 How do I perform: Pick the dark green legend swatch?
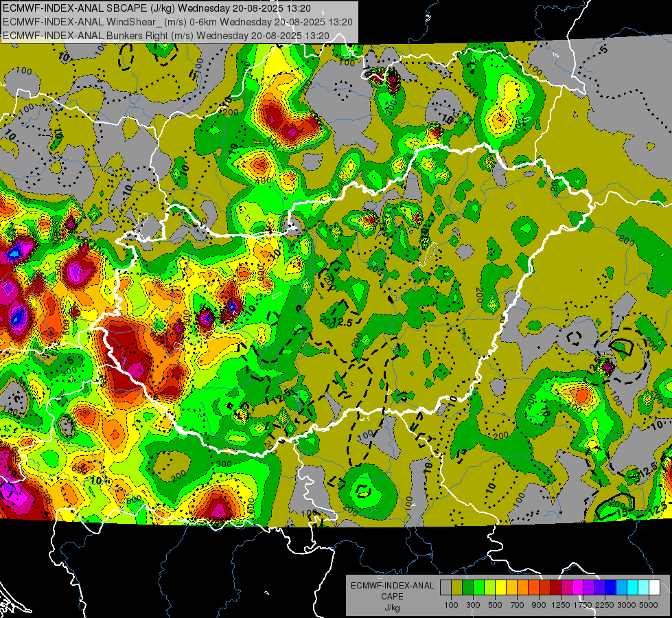point(467,588)
